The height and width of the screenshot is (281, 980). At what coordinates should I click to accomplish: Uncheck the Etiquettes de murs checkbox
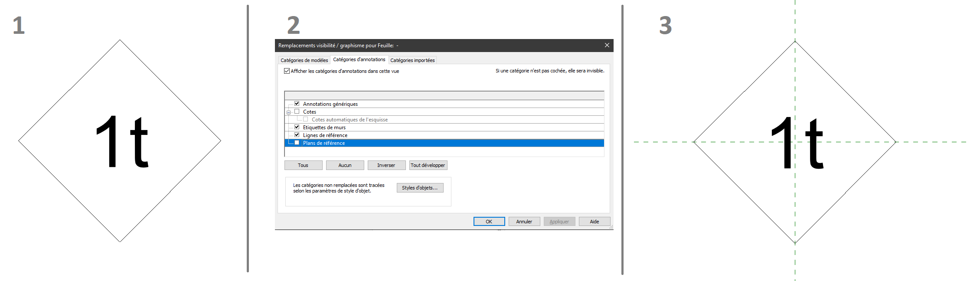pos(297,127)
